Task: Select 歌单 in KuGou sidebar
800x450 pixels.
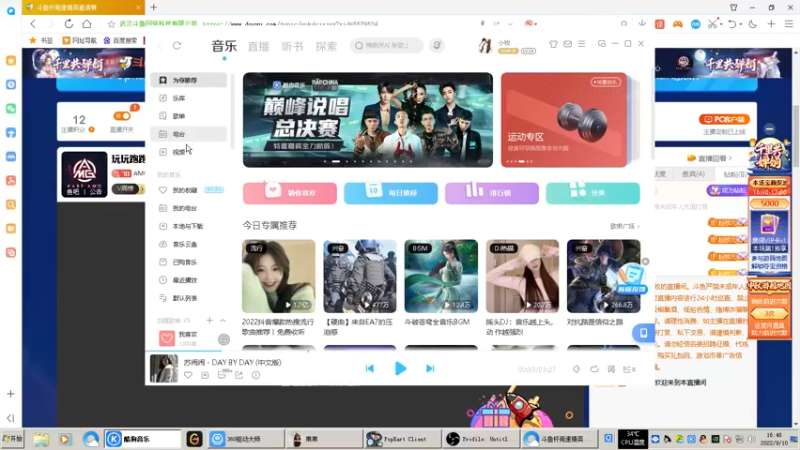Action: [189, 116]
